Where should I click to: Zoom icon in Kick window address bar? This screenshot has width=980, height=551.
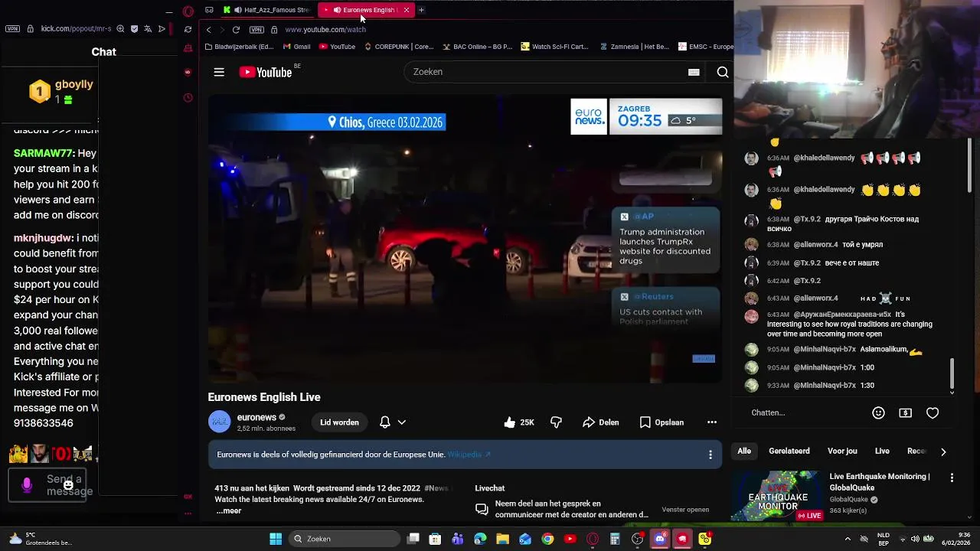coord(120,28)
